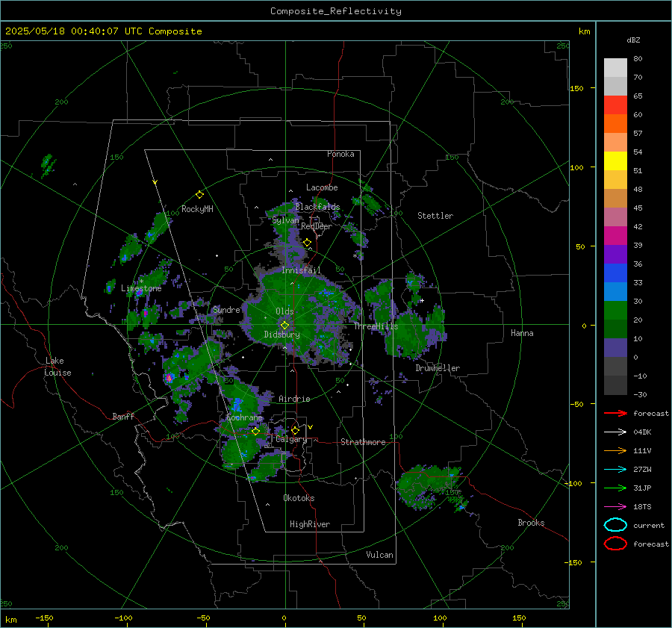
Task: Select the 80 dBZ light gray swatch
Action: pos(615,68)
